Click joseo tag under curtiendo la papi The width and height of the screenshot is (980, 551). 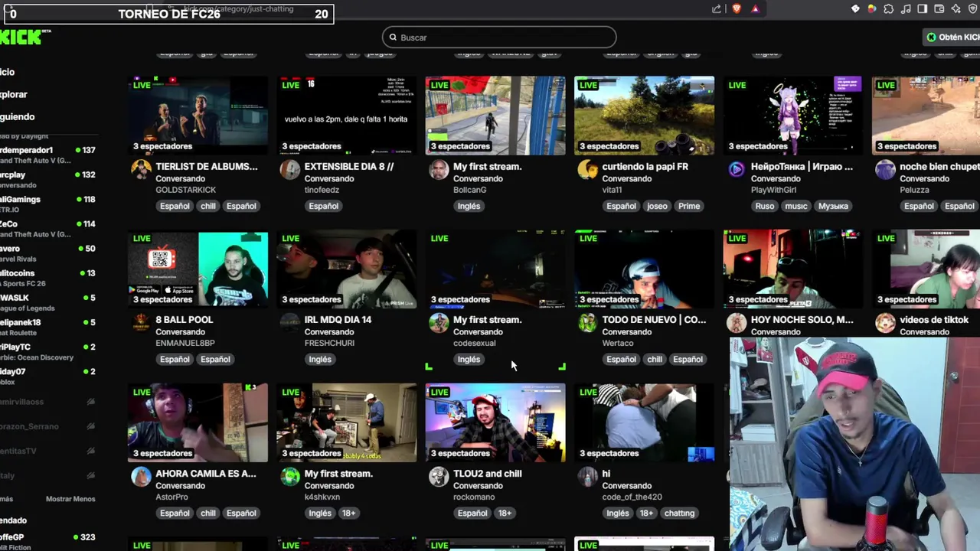[x=657, y=206]
